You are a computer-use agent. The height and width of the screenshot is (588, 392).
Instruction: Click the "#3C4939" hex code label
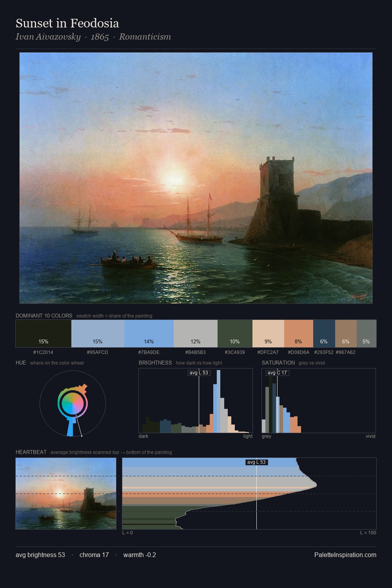235,352
